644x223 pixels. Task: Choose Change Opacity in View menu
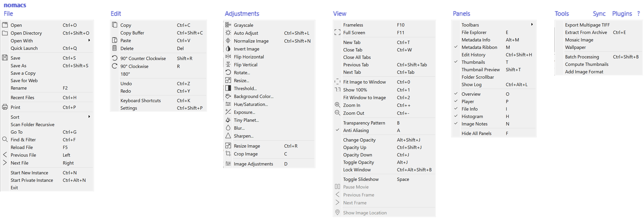coord(359,140)
